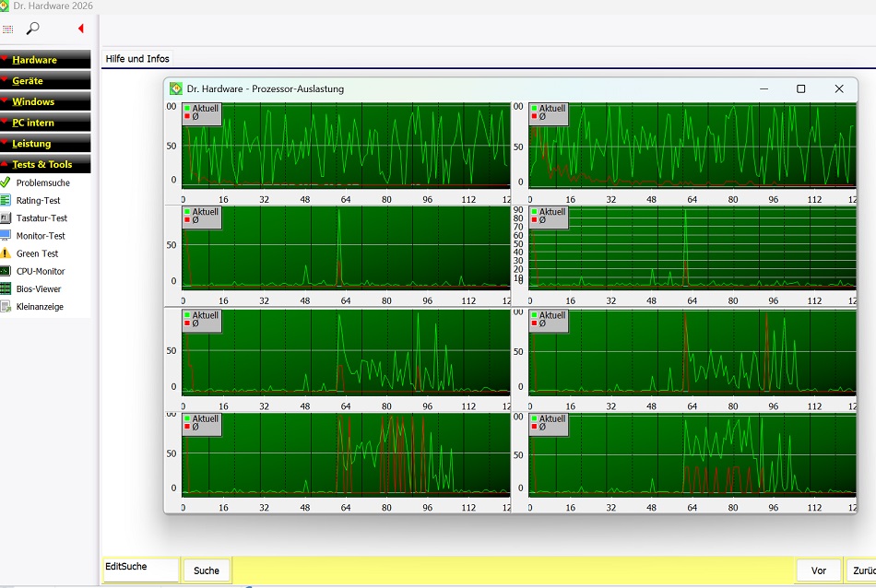Image resolution: width=876 pixels, height=588 pixels.
Task: Start the Monitor-Test from its screen icon
Action: click(x=6, y=235)
